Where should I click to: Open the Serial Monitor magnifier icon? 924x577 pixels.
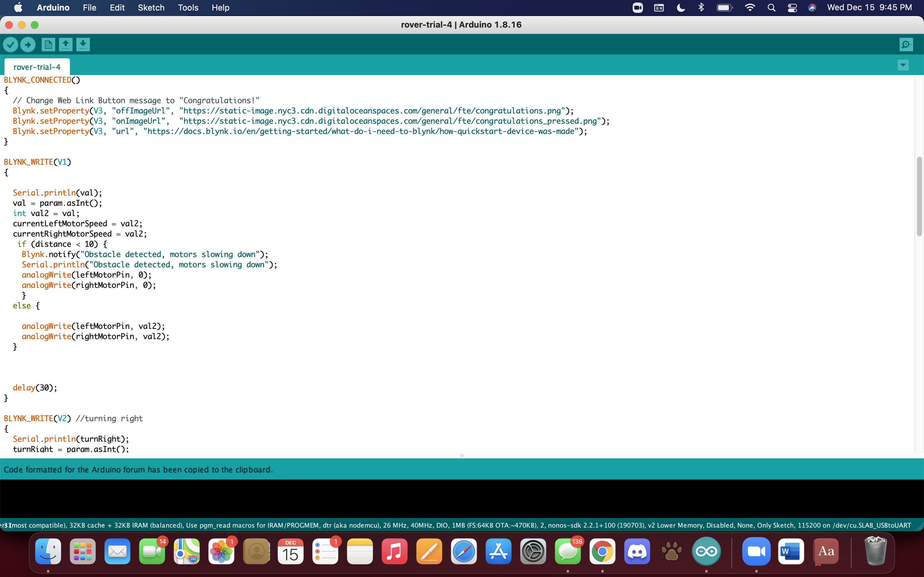(x=906, y=45)
